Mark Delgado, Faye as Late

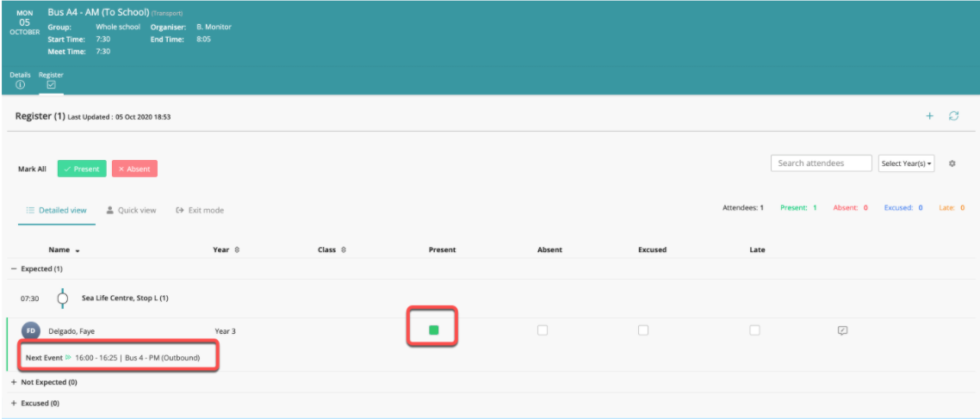pyautogui.click(x=755, y=330)
